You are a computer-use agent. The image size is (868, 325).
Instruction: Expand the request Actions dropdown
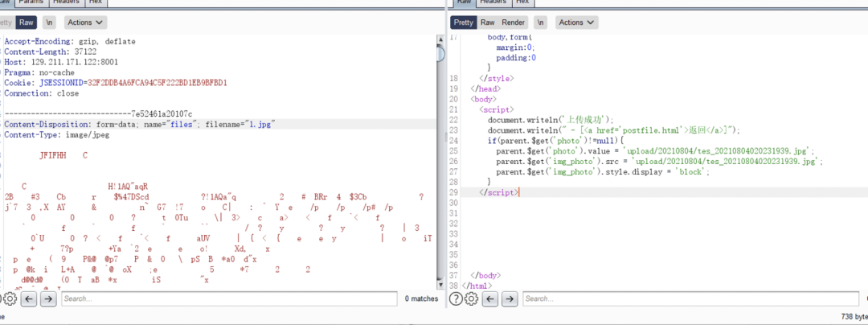click(84, 23)
